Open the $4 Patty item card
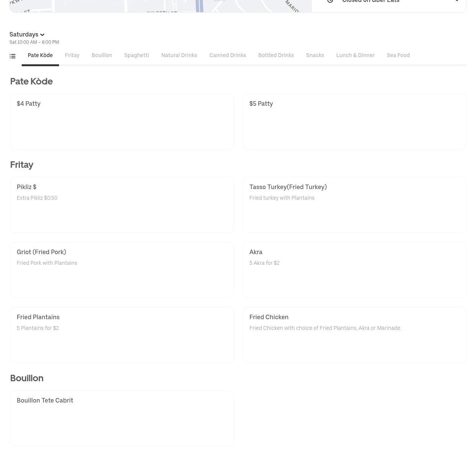Viewport: 476px width, 452px height. [x=122, y=122]
